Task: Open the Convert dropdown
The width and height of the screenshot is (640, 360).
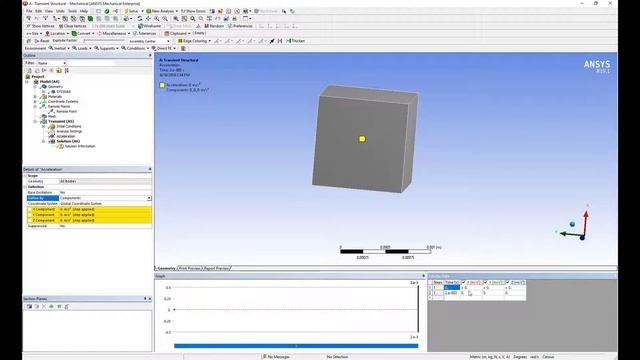Action: tap(83, 33)
